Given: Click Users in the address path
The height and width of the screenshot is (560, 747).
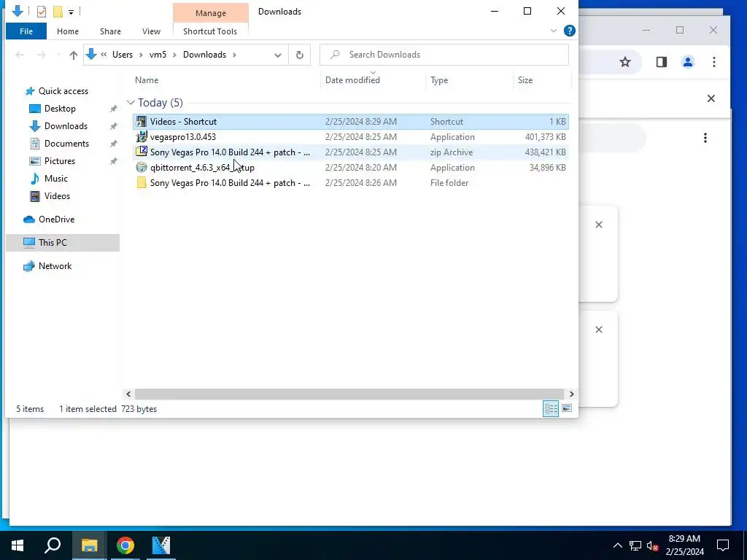Looking at the screenshot, I should tap(123, 55).
